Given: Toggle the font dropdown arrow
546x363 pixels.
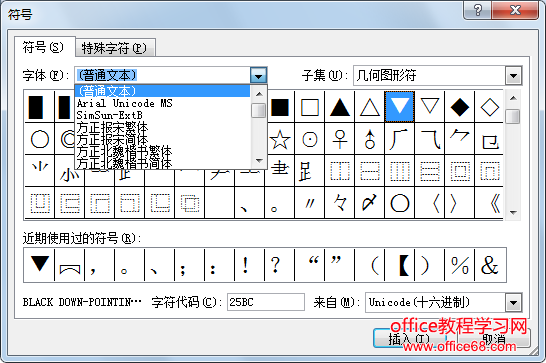Looking at the screenshot, I should [x=258, y=75].
